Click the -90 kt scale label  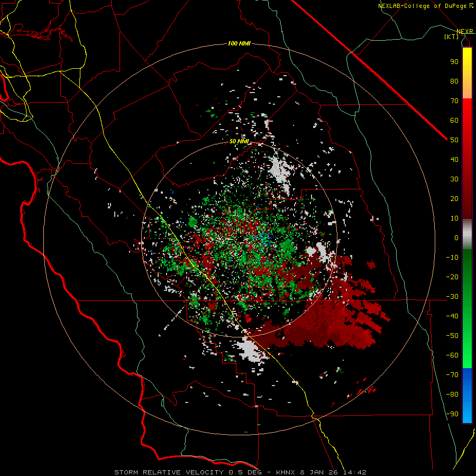(452, 414)
